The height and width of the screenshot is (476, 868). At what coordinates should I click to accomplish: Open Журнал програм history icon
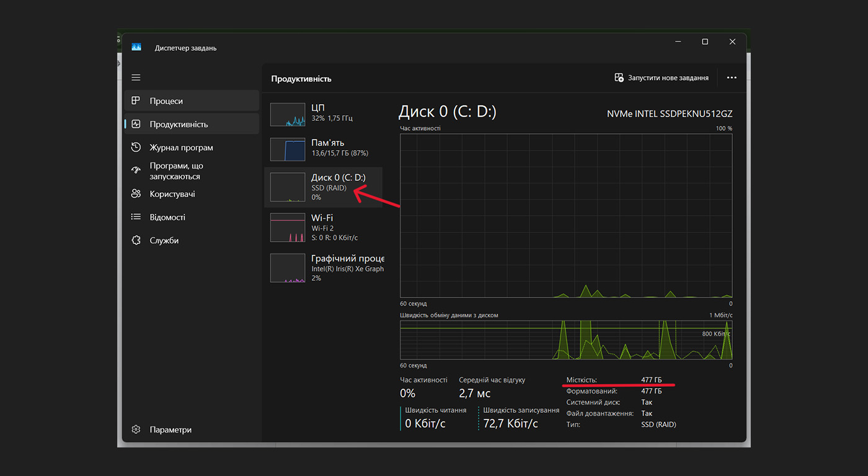(136, 148)
